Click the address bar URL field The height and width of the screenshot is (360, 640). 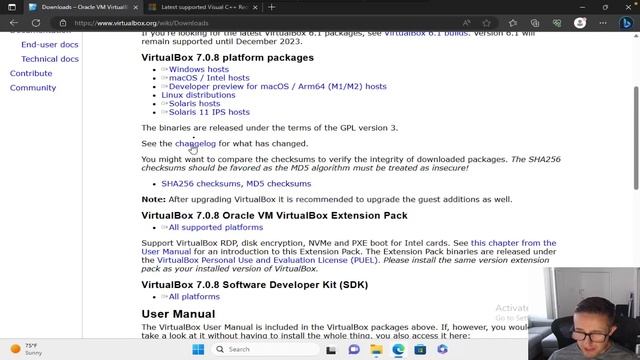[x=261, y=23]
